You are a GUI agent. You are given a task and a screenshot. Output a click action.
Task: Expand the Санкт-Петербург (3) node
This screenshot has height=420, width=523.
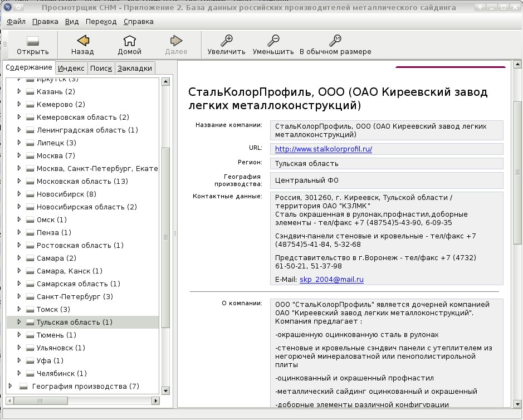click(x=19, y=296)
